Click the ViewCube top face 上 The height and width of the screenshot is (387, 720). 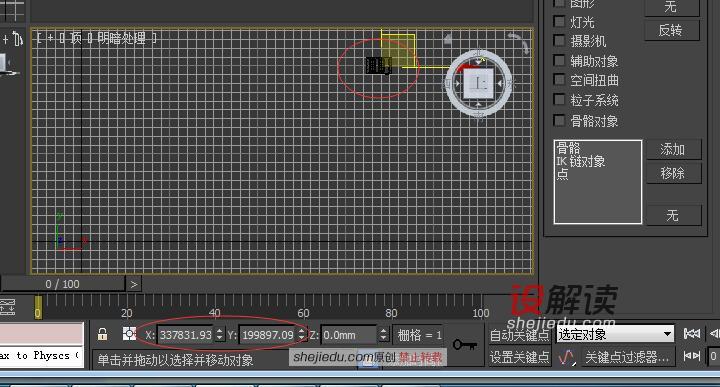(478, 84)
